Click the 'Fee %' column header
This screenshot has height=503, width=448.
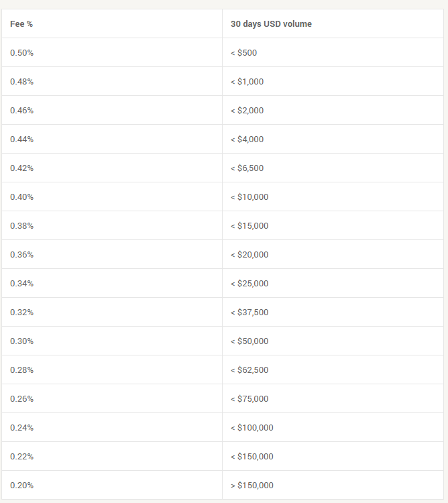[112, 23]
